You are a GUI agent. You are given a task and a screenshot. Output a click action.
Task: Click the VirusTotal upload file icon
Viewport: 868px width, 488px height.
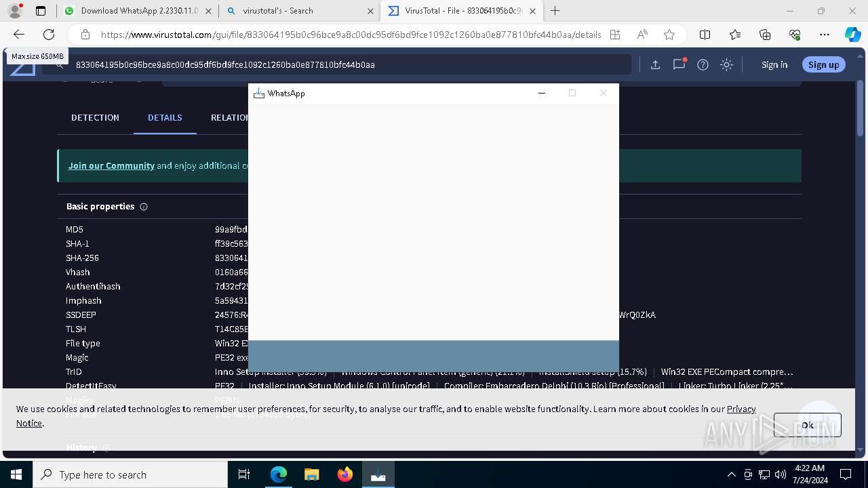(x=655, y=65)
